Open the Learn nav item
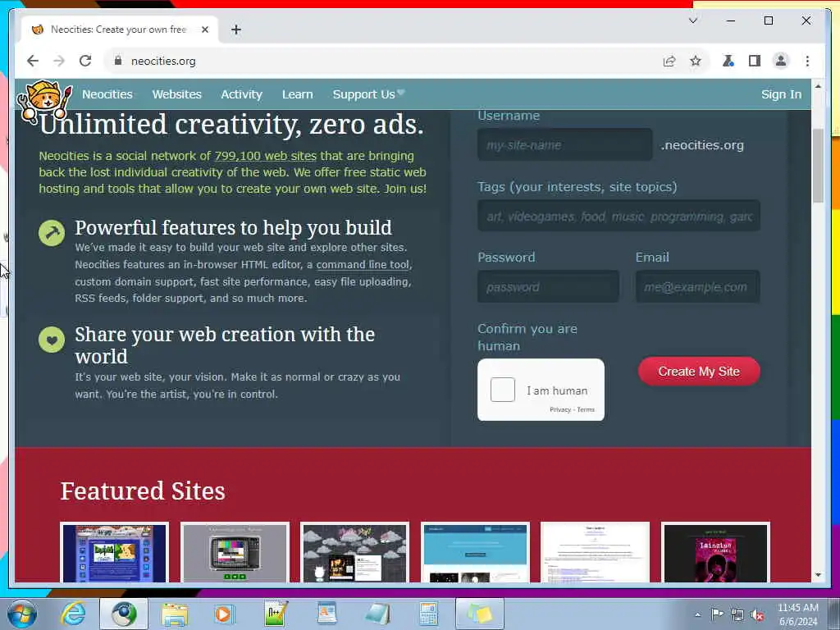This screenshot has height=630, width=840. click(297, 94)
